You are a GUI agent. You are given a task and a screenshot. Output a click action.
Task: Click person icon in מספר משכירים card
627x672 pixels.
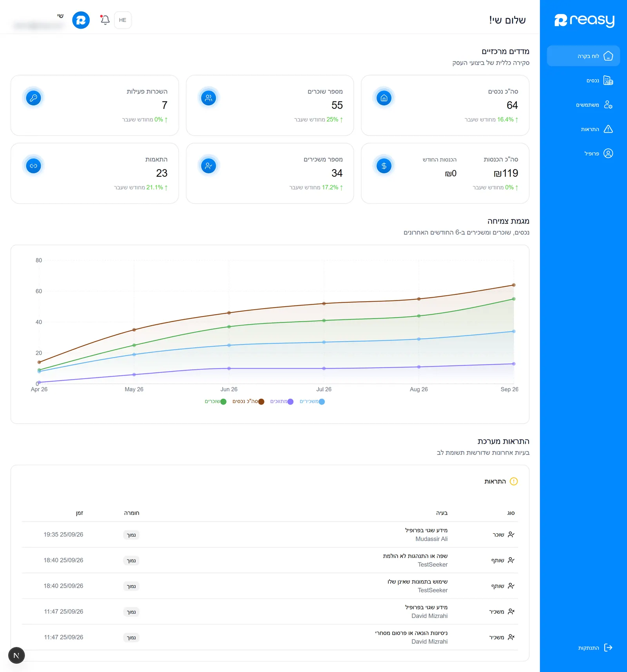point(208,166)
